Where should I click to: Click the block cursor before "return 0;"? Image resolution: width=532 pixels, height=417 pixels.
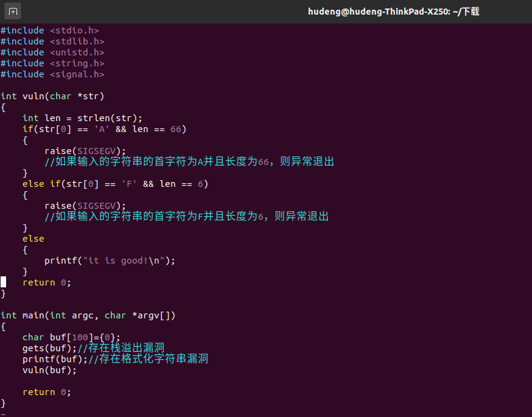[x=4, y=282]
